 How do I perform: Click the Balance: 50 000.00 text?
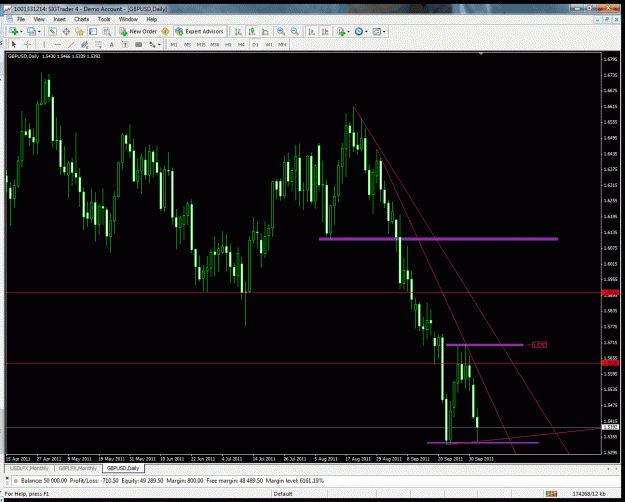tap(44, 481)
